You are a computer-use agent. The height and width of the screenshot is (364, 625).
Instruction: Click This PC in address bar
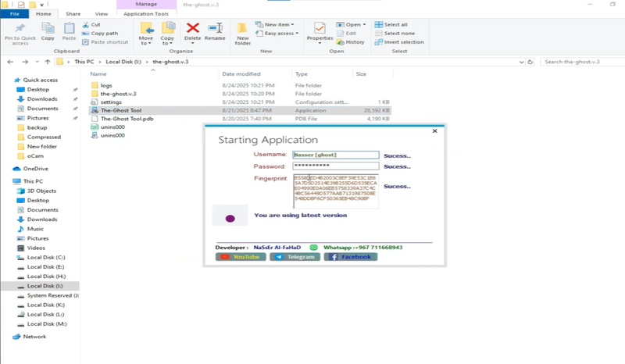(84, 62)
